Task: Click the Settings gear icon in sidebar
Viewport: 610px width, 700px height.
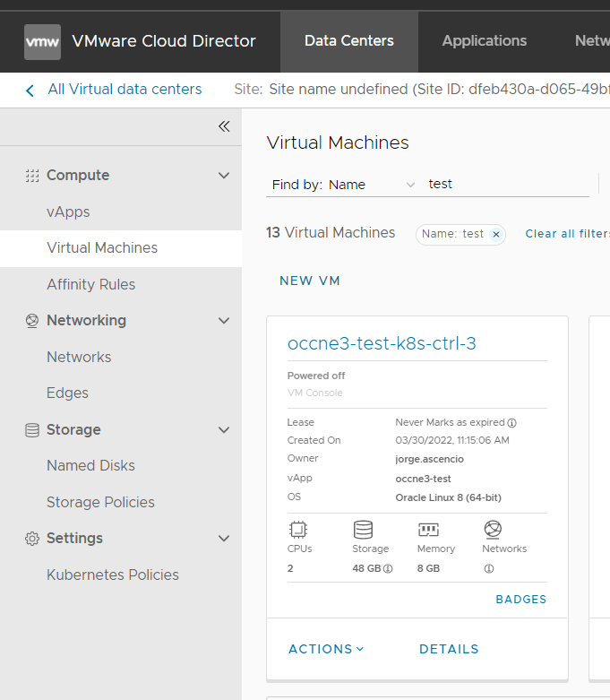Action: tap(32, 539)
